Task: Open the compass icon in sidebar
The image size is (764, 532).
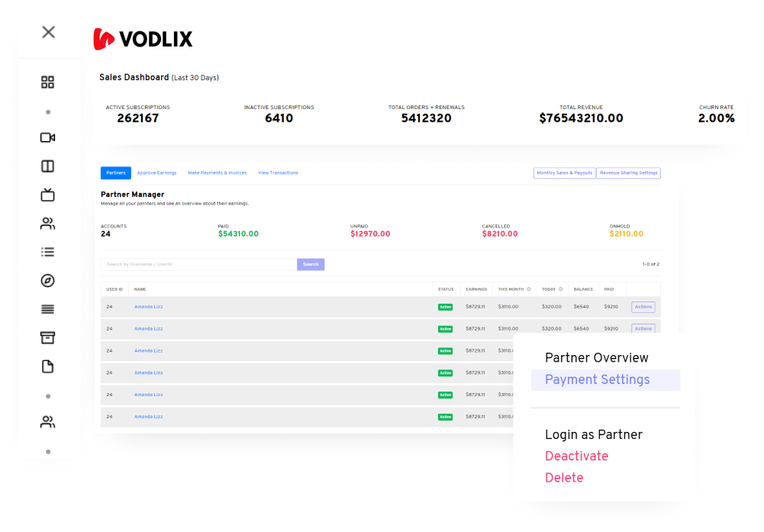Action: pos(48,281)
